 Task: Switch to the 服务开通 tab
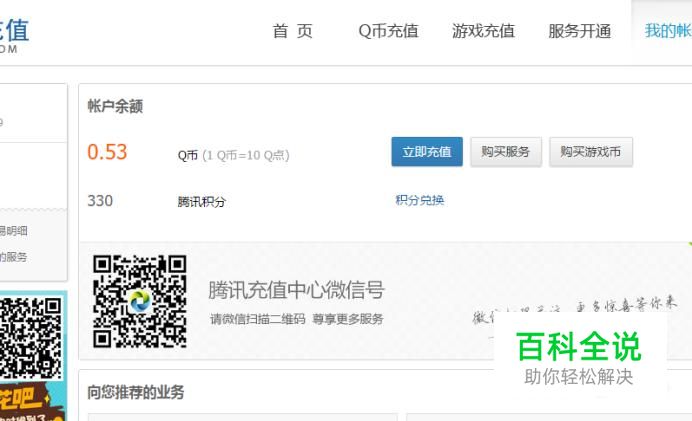(579, 31)
